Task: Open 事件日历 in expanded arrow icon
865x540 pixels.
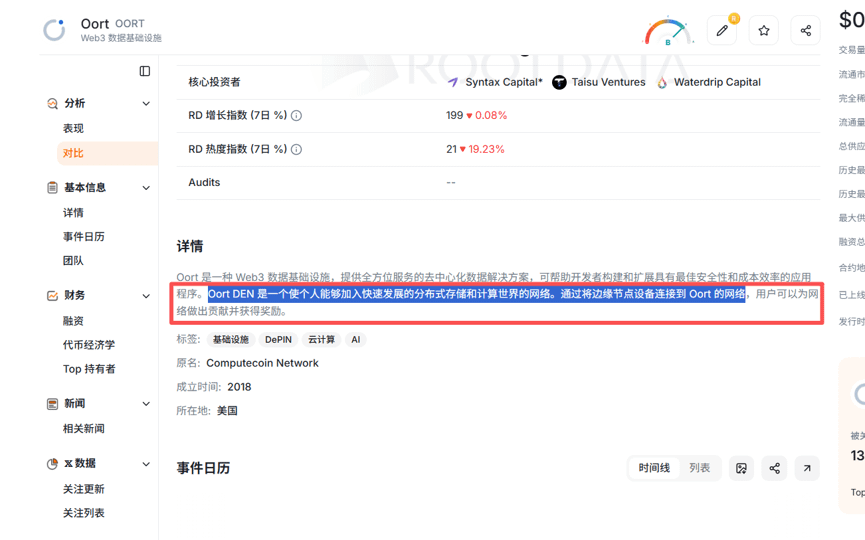Action: pos(807,468)
